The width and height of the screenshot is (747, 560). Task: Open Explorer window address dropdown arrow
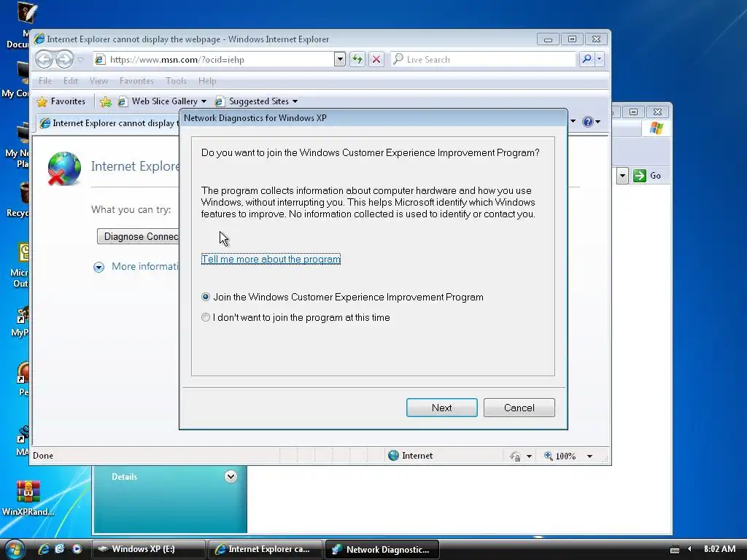tap(622, 176)
